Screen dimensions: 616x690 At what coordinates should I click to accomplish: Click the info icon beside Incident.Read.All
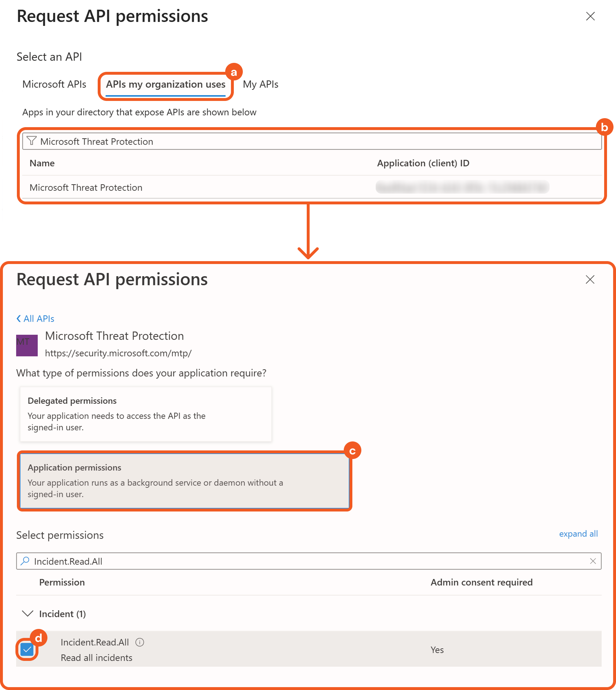[140, 642]
